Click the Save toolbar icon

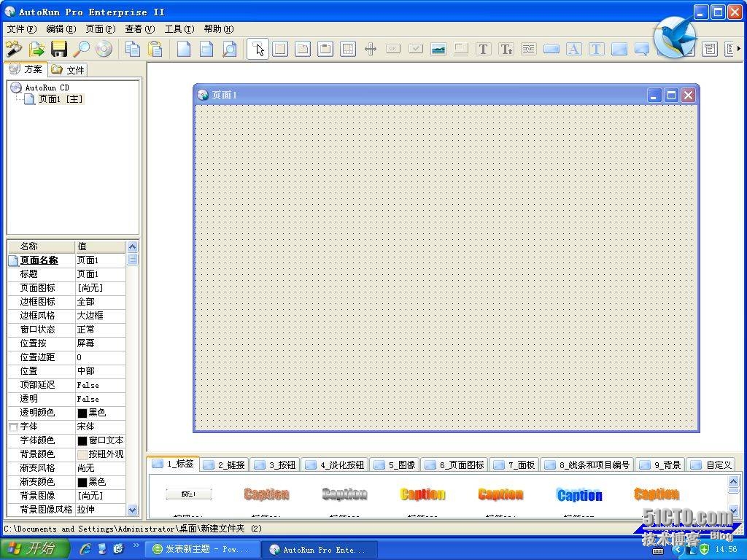point(59,49)
